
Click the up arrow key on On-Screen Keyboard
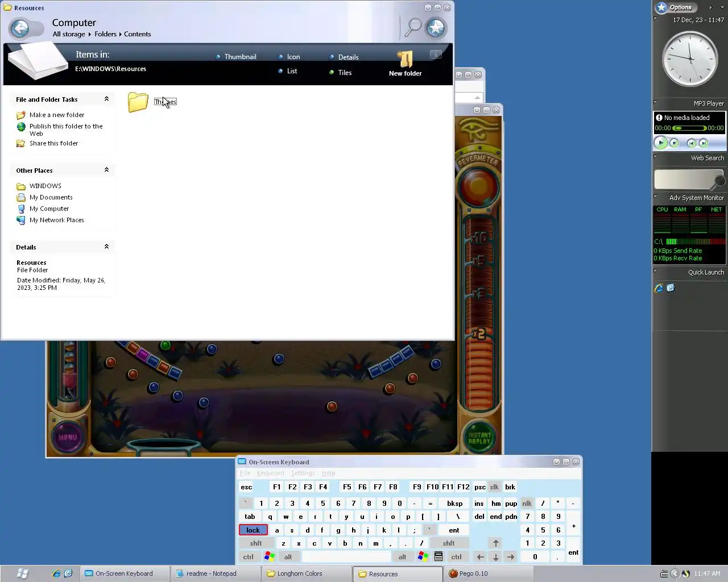tap(495, 543)
